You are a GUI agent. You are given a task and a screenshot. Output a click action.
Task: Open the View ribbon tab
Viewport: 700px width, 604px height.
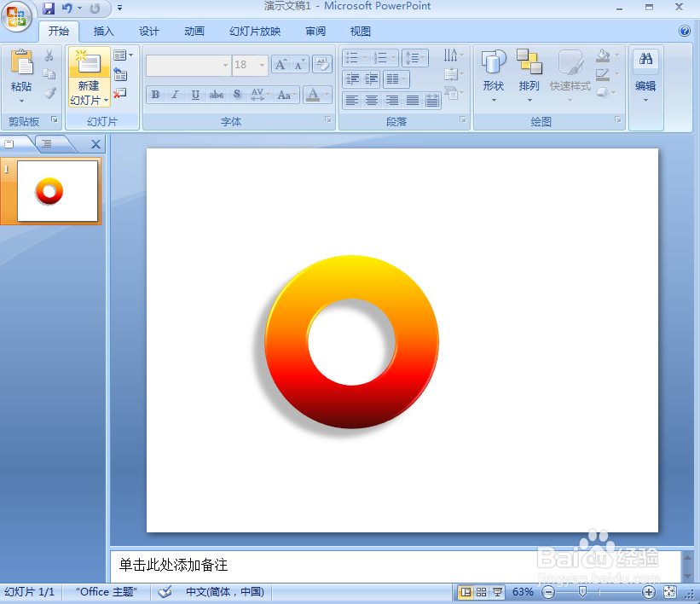(x=361, y=32)
